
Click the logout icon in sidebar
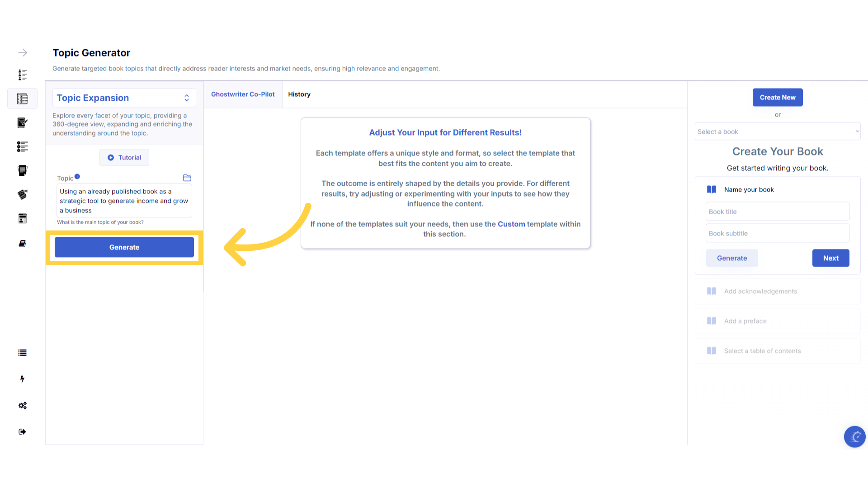click(x=22, y=432)
